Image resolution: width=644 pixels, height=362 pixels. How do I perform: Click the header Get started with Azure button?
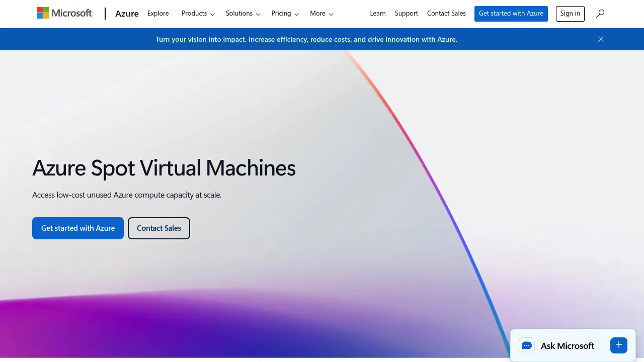pyautogui.click(x=511, y=14)
